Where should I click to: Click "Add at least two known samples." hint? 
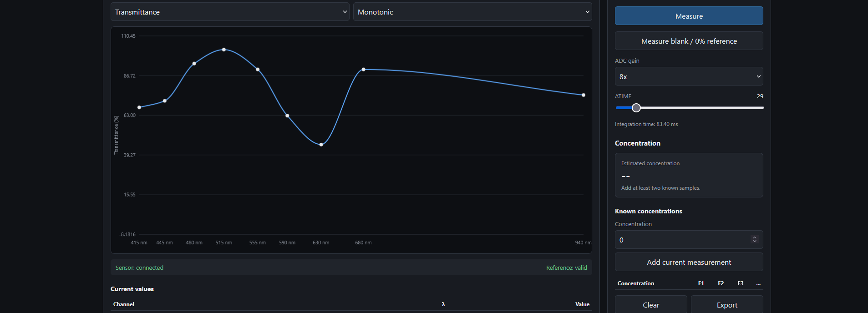(x=661, y=188)
